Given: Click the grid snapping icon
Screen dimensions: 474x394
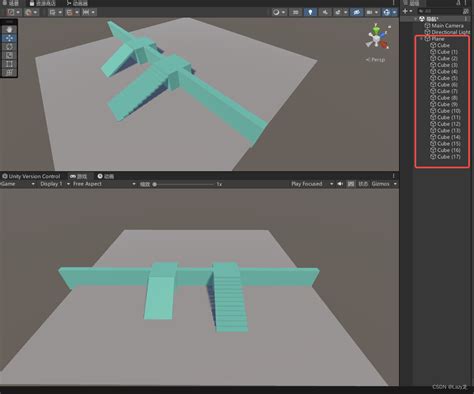Looking at the screenshot, I should click(x=69, y=12).
